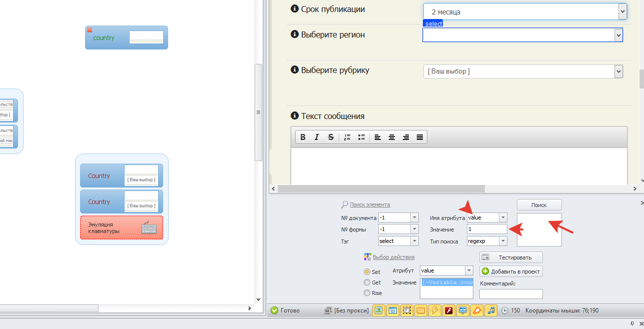Expand Тэг combo box

point(414,241)
